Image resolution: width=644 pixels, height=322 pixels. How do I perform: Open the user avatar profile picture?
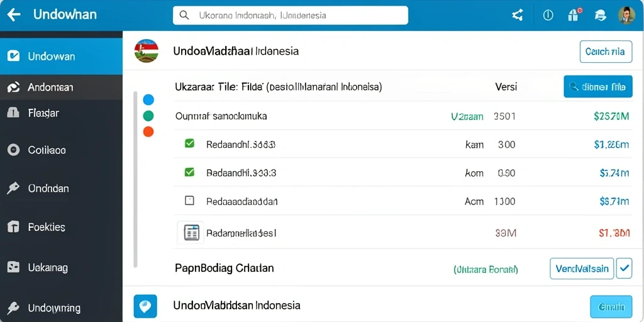627,15
